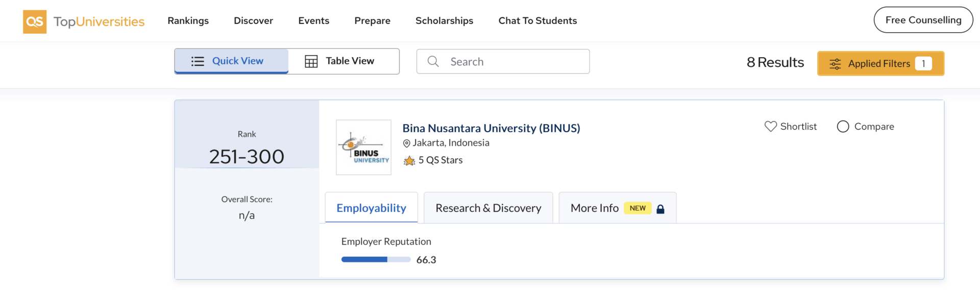This screenshot has height=292, width=980.
Task: Click the Free Counselling button
Action: click(x=923, y=20)
